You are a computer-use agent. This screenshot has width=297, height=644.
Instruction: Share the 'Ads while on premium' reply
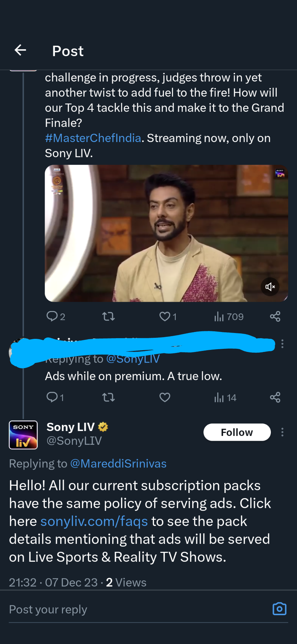(275, 397)
